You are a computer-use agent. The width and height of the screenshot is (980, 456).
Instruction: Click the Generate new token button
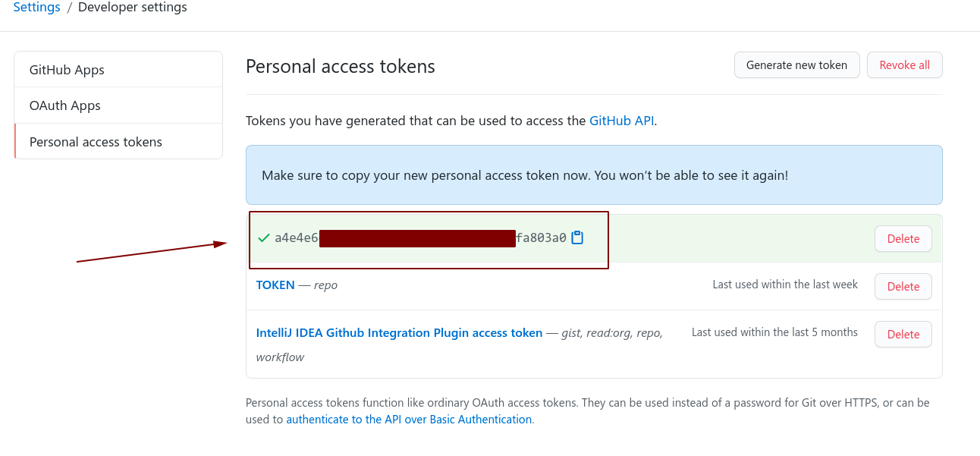click(x=796, y=65)
